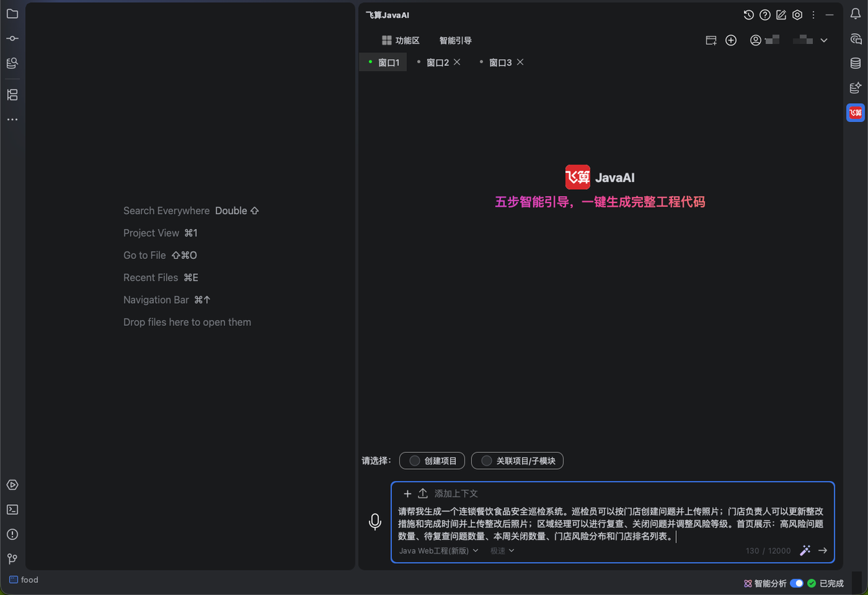Click the Recent Files hint text
868x595 pixels.
(151, 278)
